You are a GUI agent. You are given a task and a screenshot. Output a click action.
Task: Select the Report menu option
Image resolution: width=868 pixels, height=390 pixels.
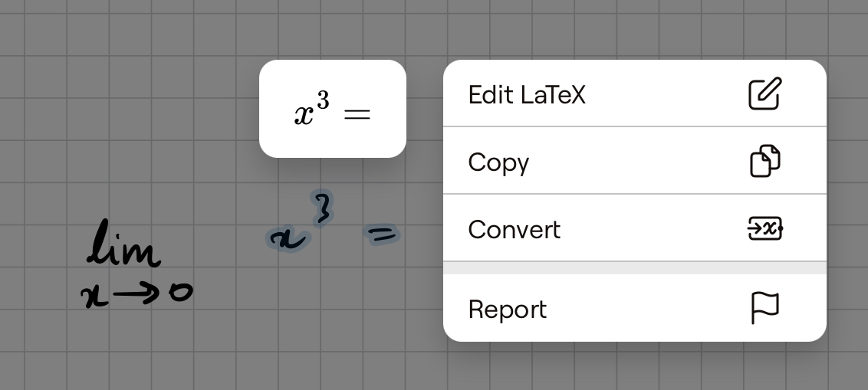point(634,308)
